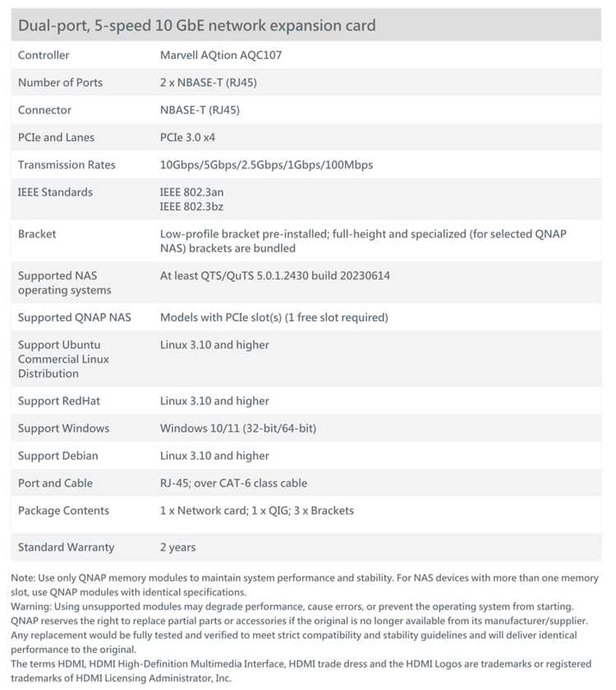The image size is (616, 690).
Task: Select the Number of Ports label
Action: point(60,82)
